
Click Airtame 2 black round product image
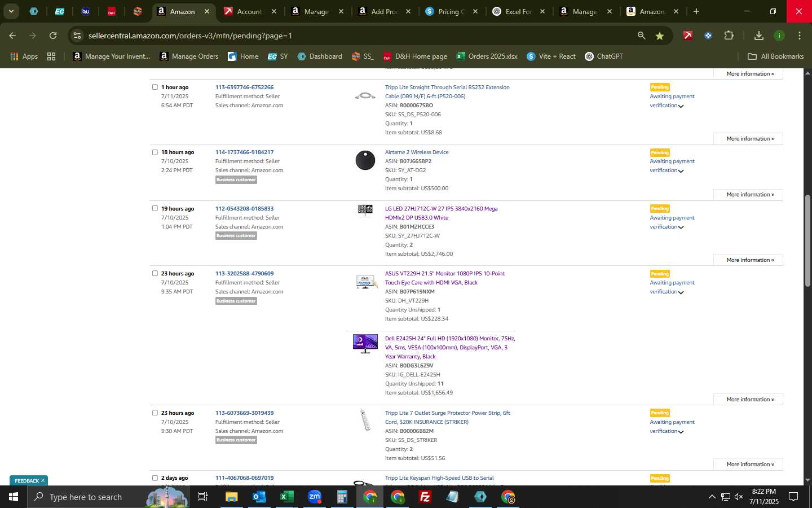point(365,160)
